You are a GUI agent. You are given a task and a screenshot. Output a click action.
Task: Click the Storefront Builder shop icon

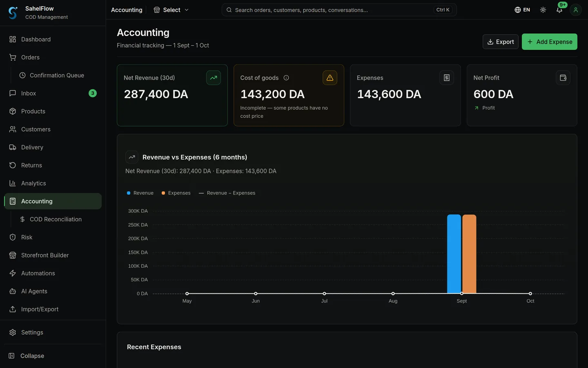pos(13,255)
